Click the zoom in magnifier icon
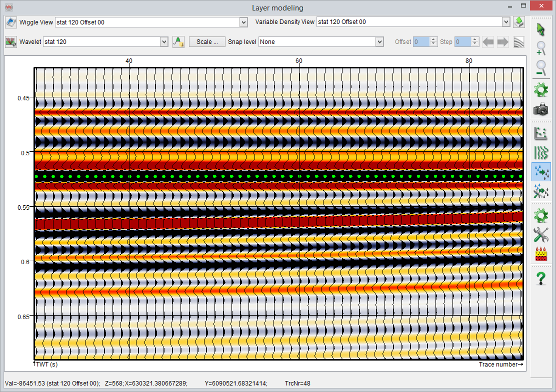Screen dimensions: 556x392 [540, 48]
